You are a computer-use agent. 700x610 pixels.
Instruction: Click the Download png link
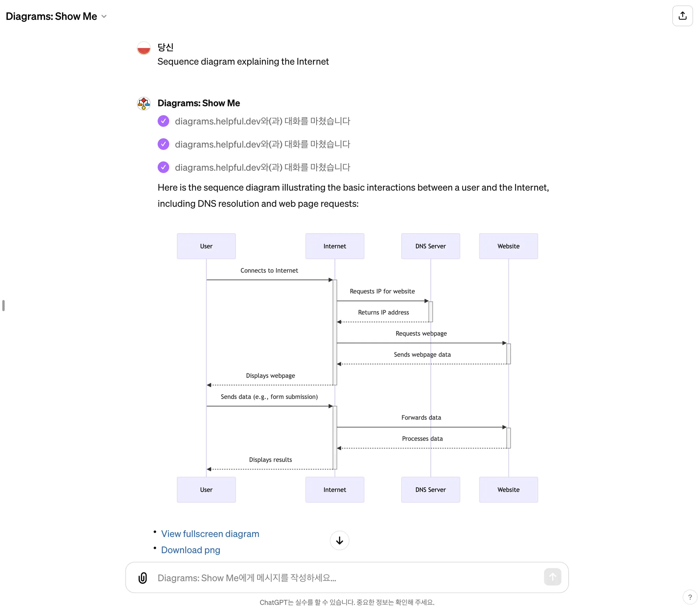[190, 550]
